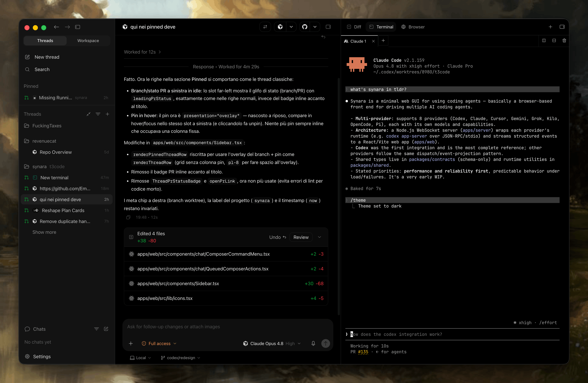Go forward with the right arrow icon

pos(67,27)
